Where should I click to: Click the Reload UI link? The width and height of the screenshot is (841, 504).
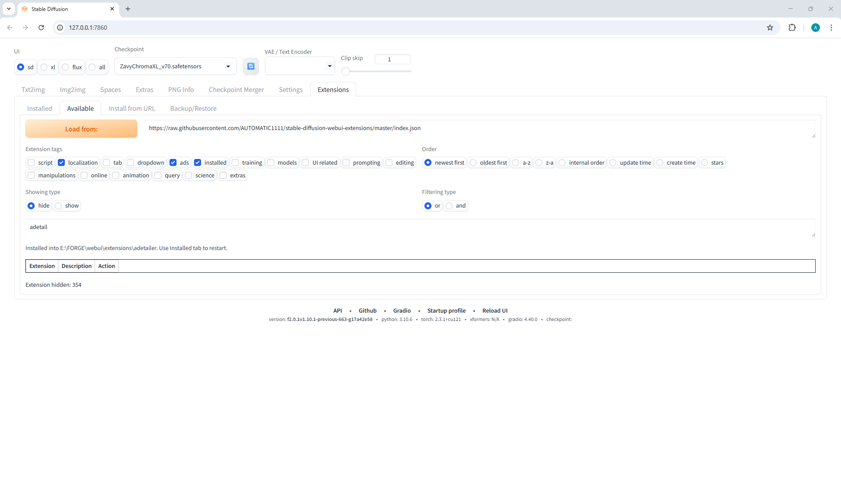click(495, 310)
